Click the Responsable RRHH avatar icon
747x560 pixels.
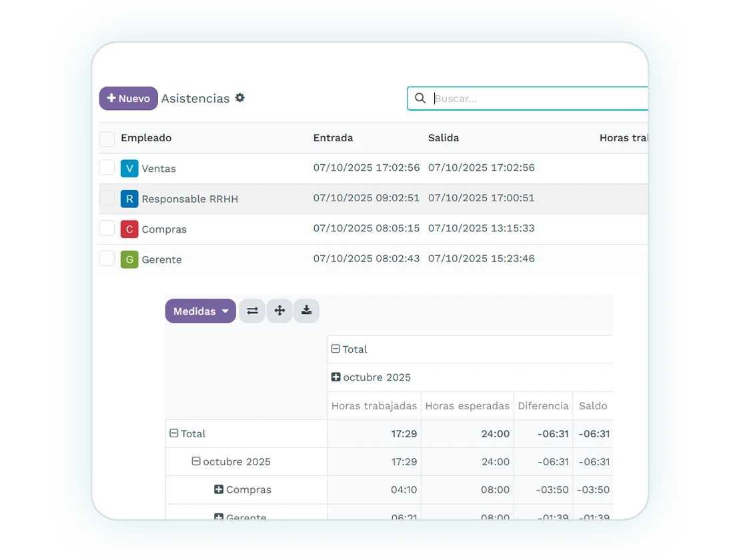point(129,199)
